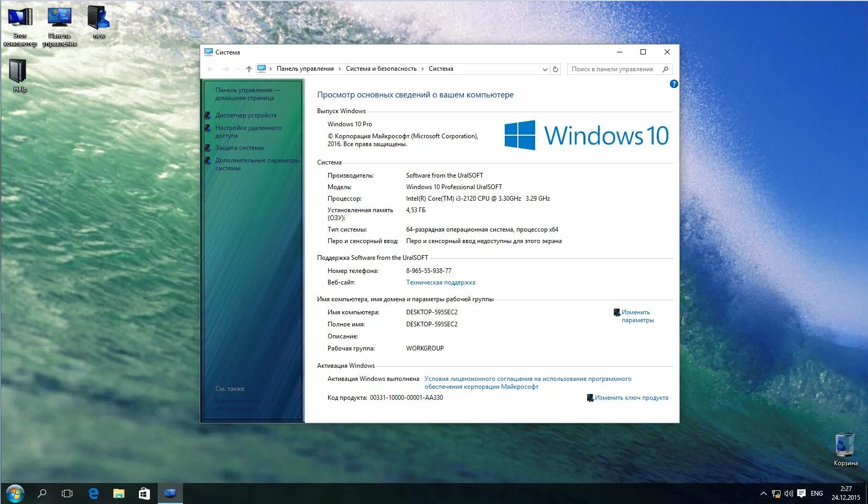The height and width of the screenshot is (504, 868).
Task: Click the product ID 00331-10000-00001-AA330
Action: coord(407,398)
